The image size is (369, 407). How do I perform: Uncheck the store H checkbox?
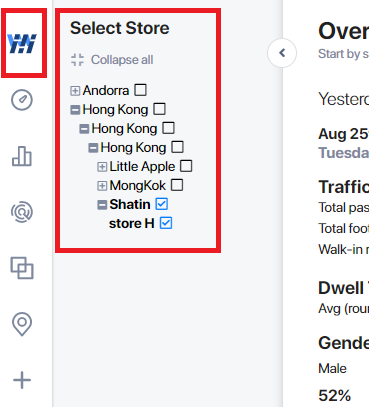coord(166,223)
